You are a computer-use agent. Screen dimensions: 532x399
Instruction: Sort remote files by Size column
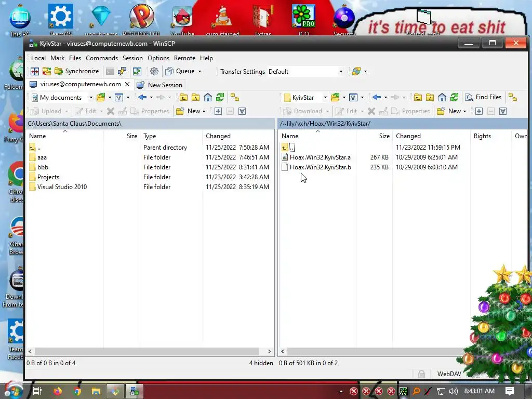374,136
